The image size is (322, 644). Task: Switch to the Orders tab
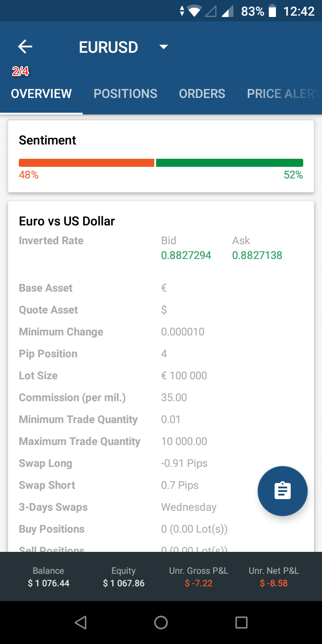click(202, 93)
